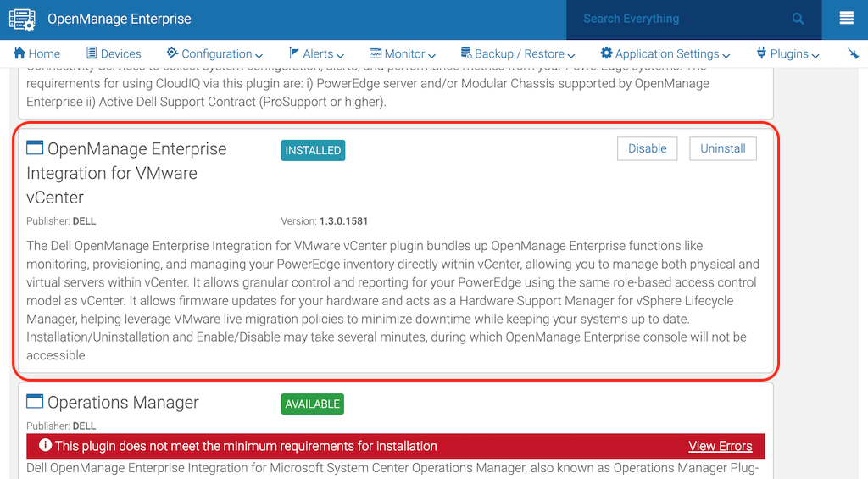Select the version text 1.3.0.1581

click(x=344, y=221)
